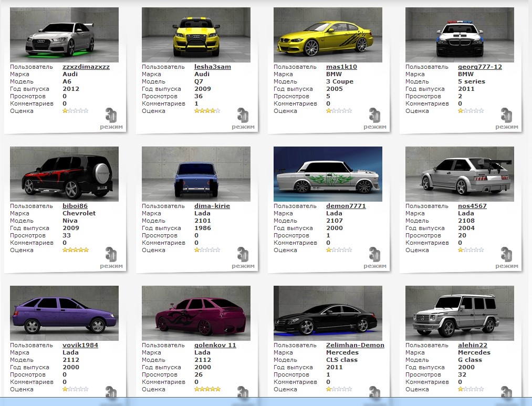Click the star rating on nos4567's card

[x=471, y=250]
